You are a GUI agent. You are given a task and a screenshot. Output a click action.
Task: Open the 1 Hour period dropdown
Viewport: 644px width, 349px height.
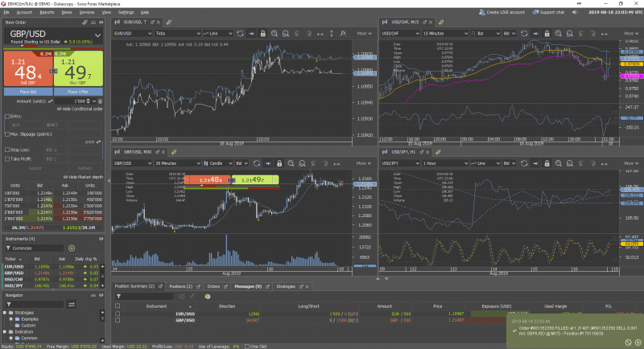coord(445,163)
